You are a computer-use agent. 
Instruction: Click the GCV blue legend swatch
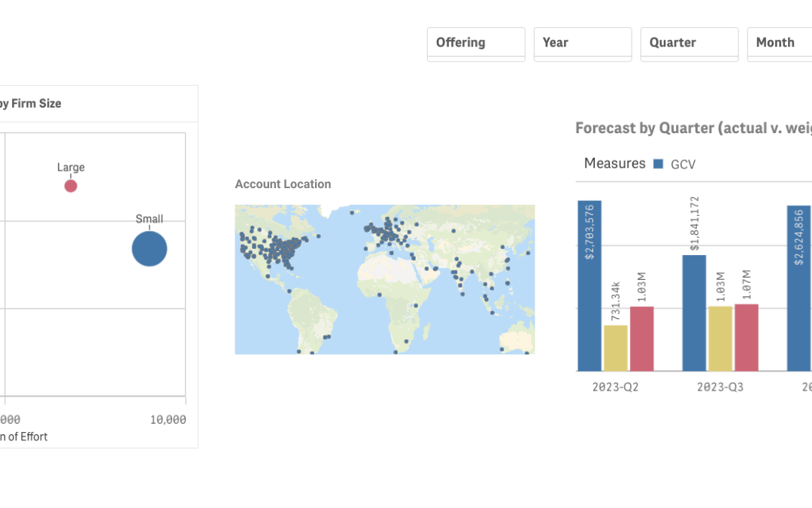pos(658,164)
